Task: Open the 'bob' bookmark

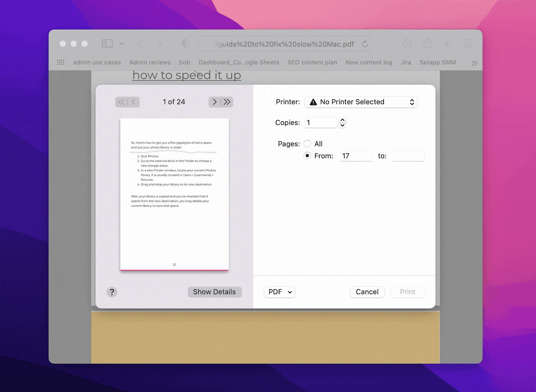Action: [185, 62]
